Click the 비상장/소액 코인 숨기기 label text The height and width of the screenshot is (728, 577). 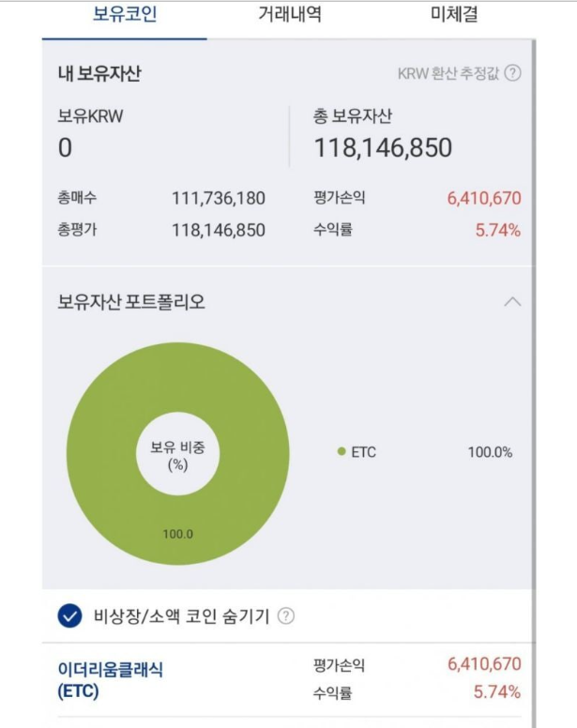point(181,616)
